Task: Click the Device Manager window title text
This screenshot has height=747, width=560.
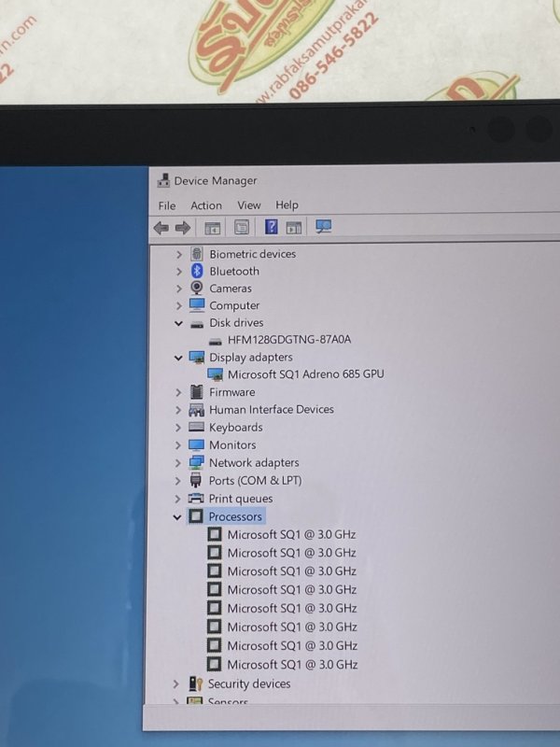Action: [216, 180]
